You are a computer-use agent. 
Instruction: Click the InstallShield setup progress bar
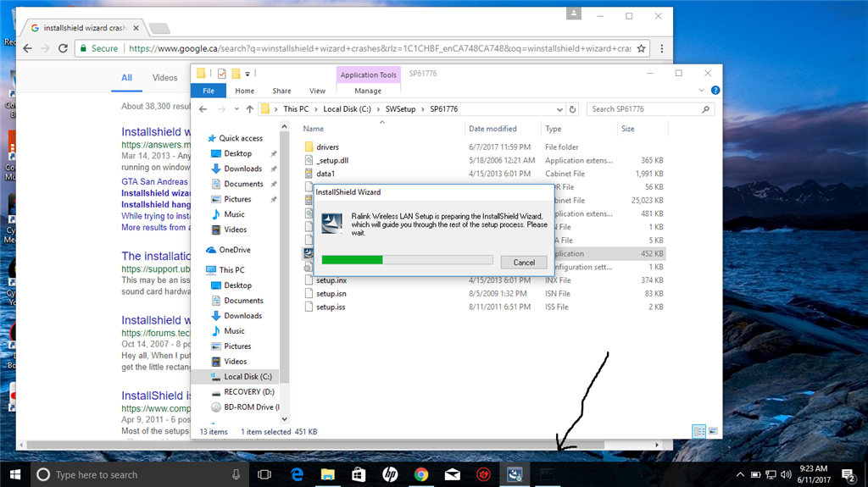coord(407,259)
